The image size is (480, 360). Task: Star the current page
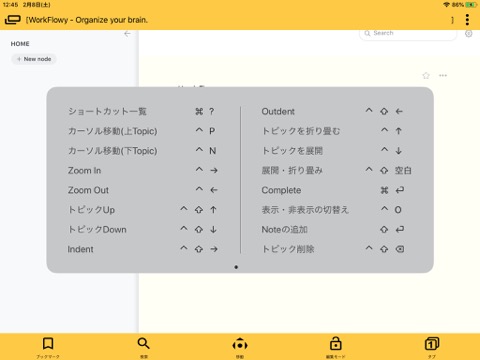click(x=426, y=76)
